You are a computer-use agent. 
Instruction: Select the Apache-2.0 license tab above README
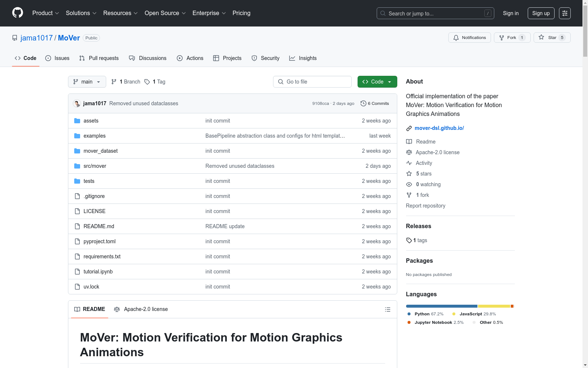click(x=141, y=309)
